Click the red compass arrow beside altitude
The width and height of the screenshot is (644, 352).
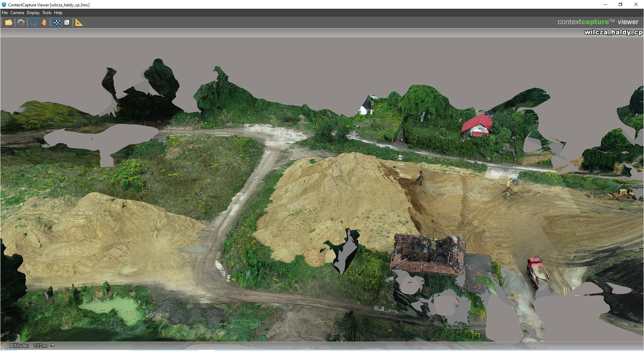pos(52,345)
